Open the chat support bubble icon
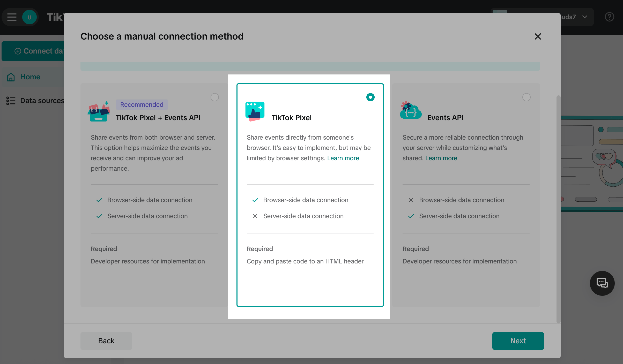The image size is (623, 364). pos(602,283)
